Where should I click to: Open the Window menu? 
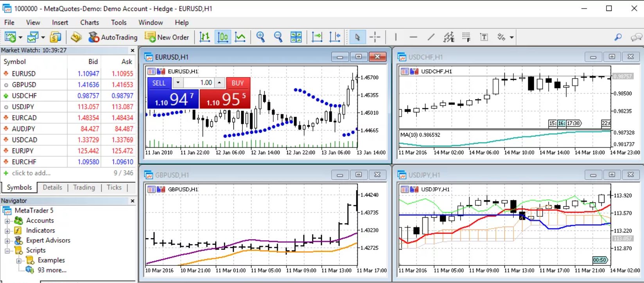point(151,22)
